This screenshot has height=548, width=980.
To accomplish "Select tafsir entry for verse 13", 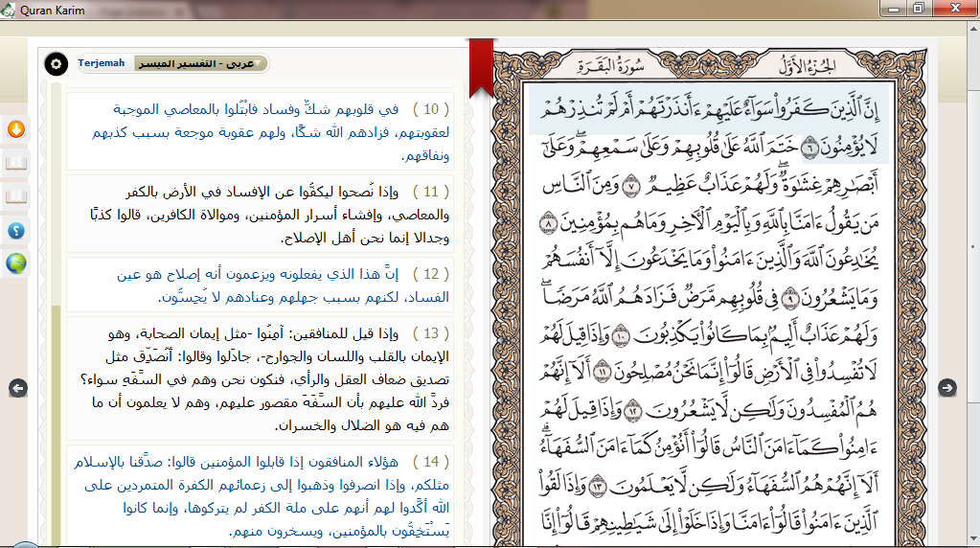I will pos(260,379).
